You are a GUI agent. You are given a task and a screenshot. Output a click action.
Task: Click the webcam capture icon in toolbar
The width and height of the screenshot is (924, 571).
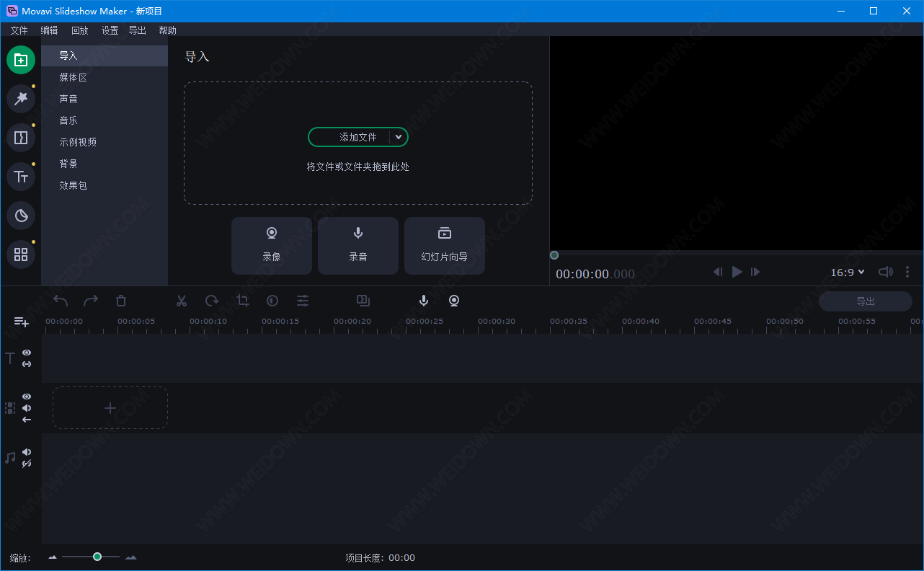pos(454,301)
